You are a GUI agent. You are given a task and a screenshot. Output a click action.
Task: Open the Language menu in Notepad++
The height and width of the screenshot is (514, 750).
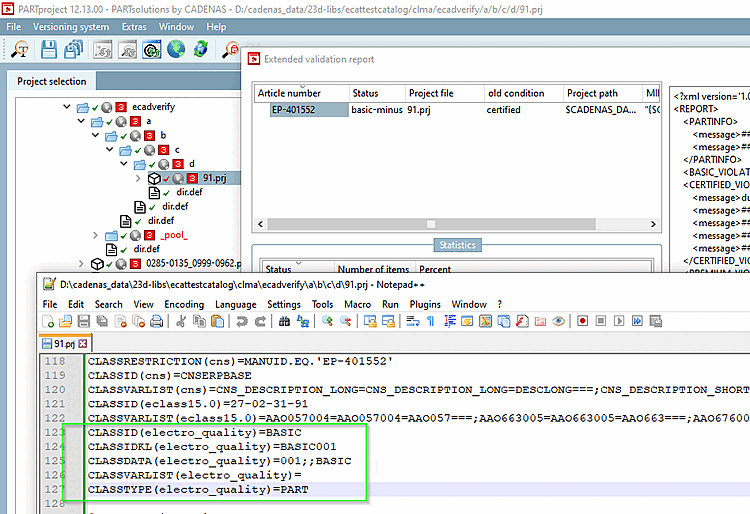[235, 305]
